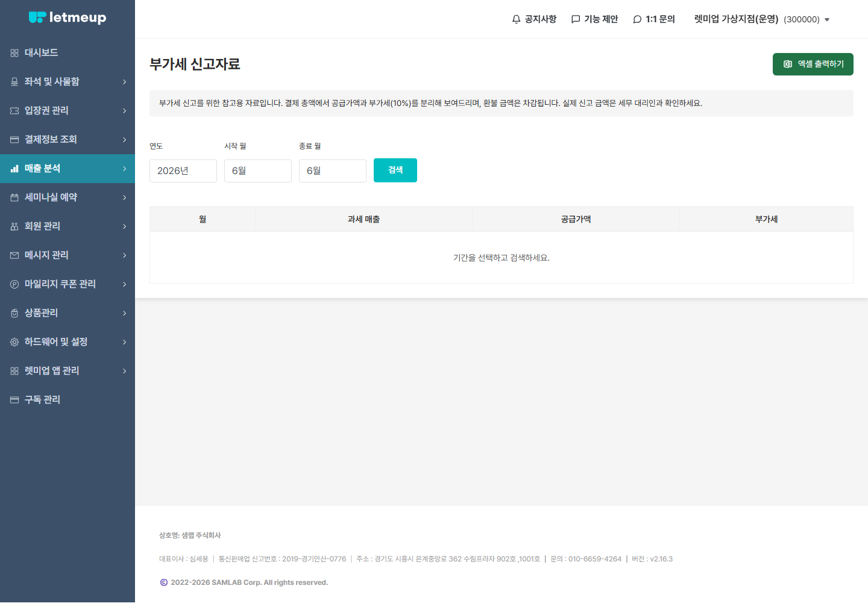Image resolution: width=868 pixels, height=612 pixels.
Task: Click the 기간을 선택하고 검색하세요. message
Action: coord(502,258)
